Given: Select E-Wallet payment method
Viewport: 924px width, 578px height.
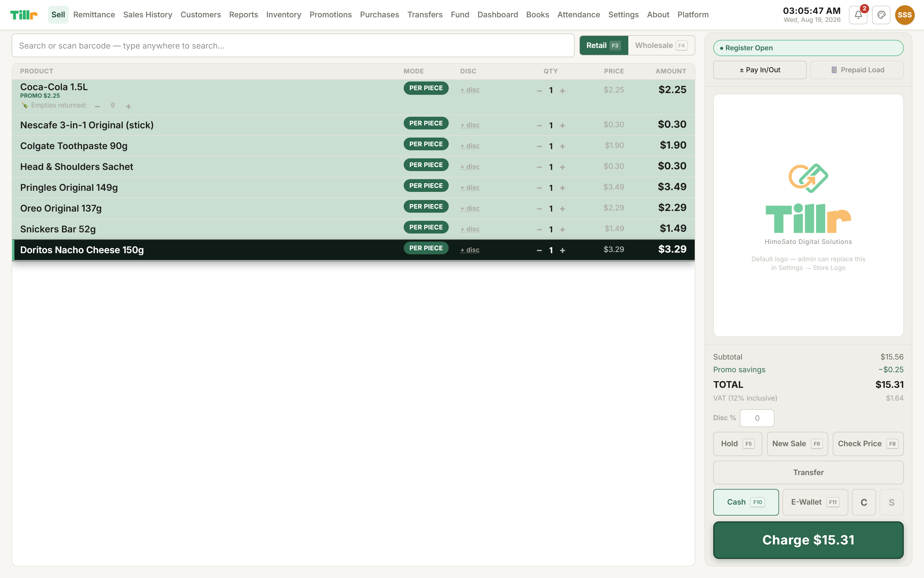Looking at the screenshot, I should (815, 502).
